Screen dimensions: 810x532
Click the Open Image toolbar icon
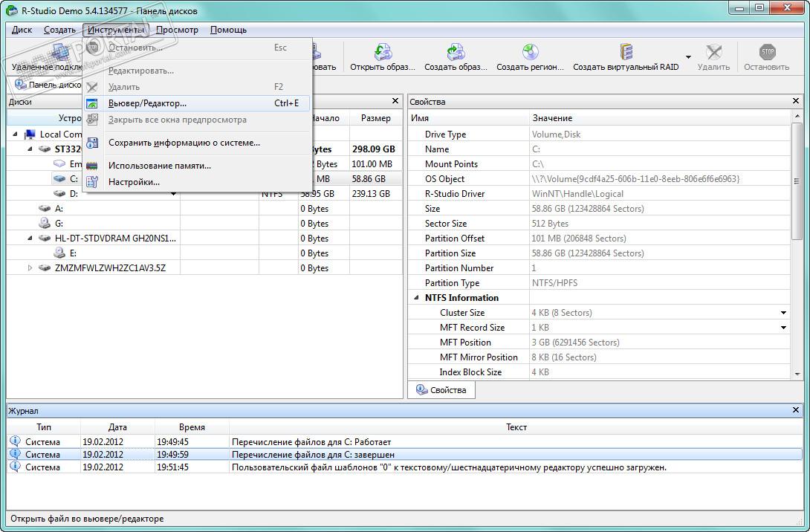tap(382, 53)
